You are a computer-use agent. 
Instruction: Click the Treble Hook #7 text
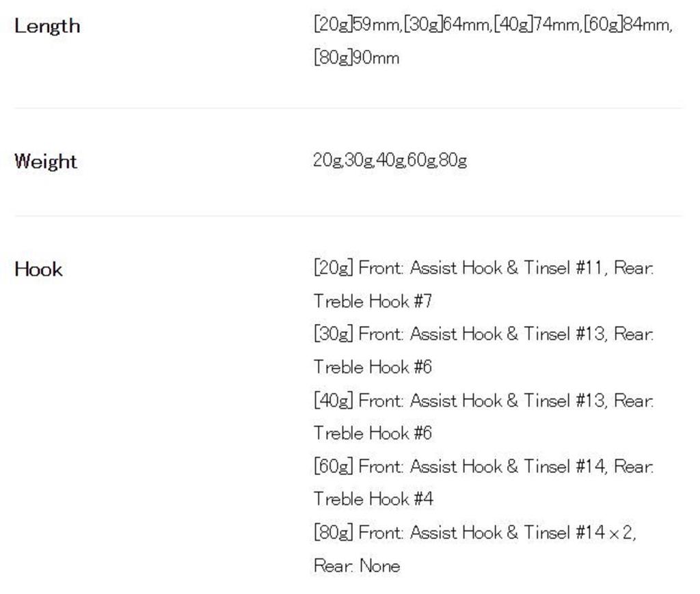pyautogui.click(x=373, y=301)
